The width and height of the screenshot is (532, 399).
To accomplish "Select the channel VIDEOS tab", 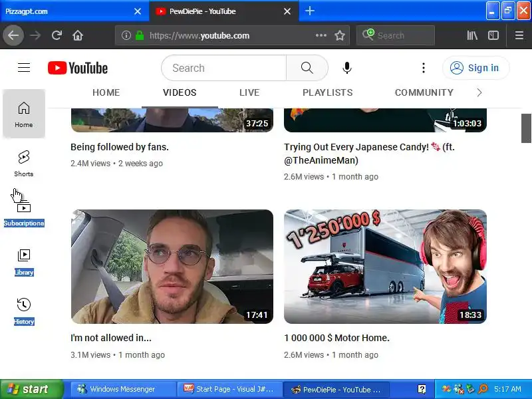I will (180, 92).
